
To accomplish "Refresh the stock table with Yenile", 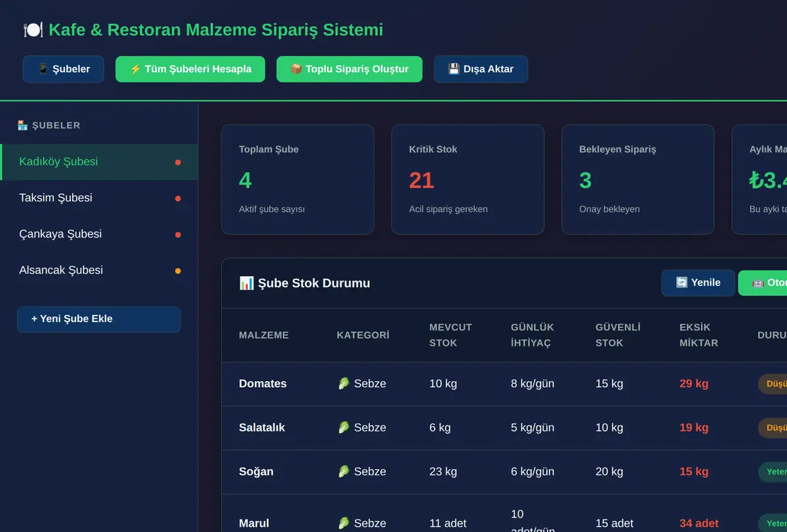I will (x=698, y=283).
